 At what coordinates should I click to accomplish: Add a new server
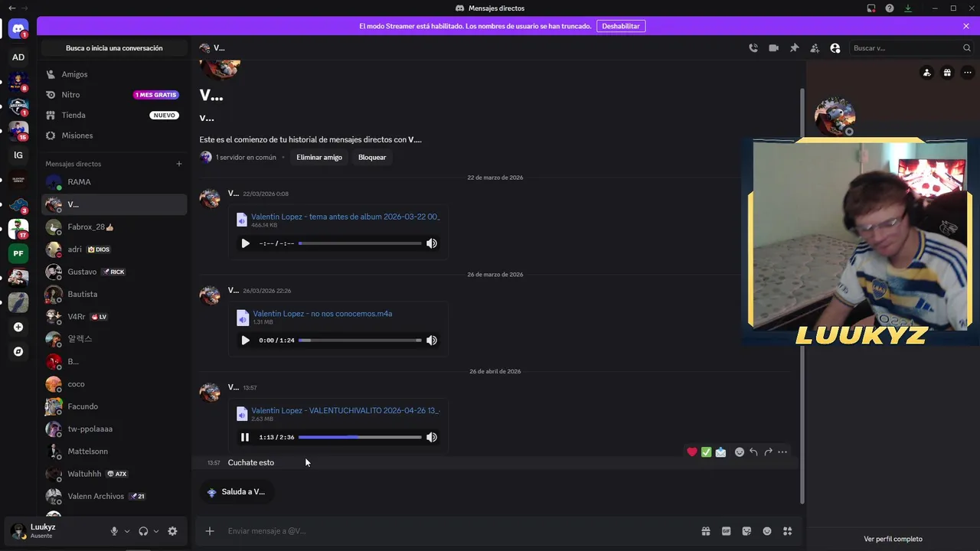click(18, 327)
